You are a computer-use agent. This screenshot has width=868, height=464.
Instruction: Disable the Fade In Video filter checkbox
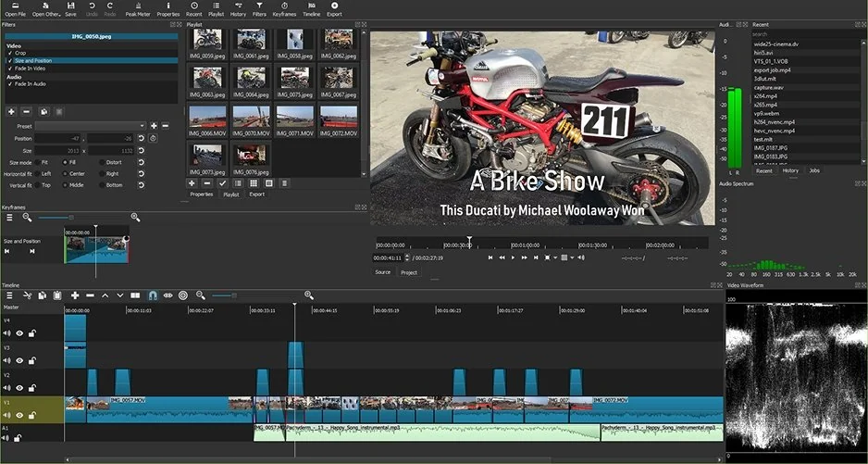click(x=9, y=69)
